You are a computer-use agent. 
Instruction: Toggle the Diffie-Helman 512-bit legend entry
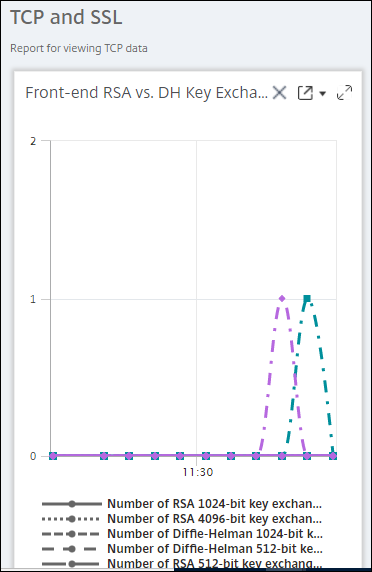coord(182,549)
